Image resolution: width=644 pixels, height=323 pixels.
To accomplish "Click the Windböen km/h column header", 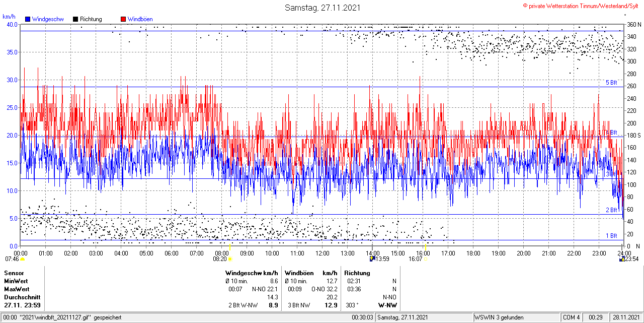I will pos(311,273).
